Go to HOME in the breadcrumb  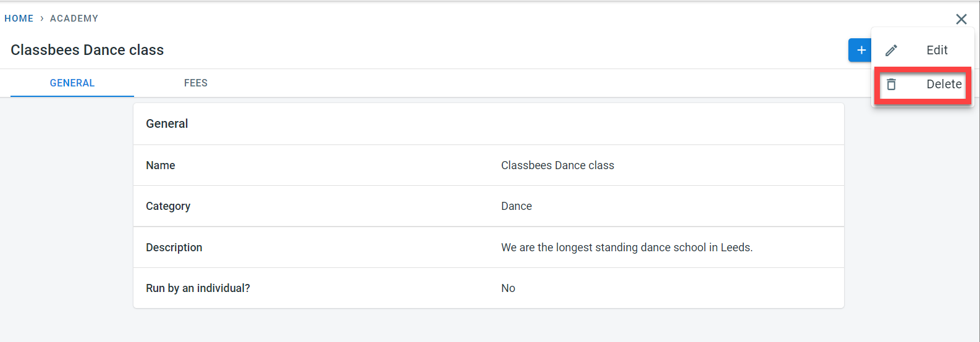click(19, 19)
